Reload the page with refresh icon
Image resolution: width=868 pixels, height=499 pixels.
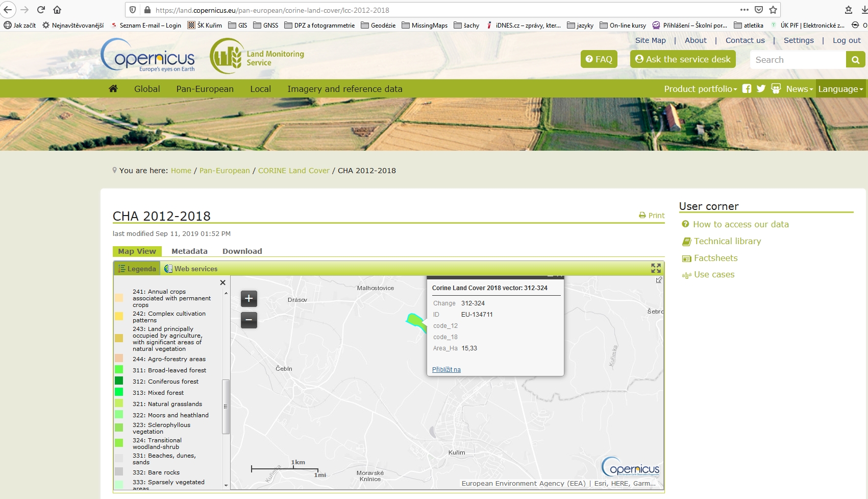(41, 10)
